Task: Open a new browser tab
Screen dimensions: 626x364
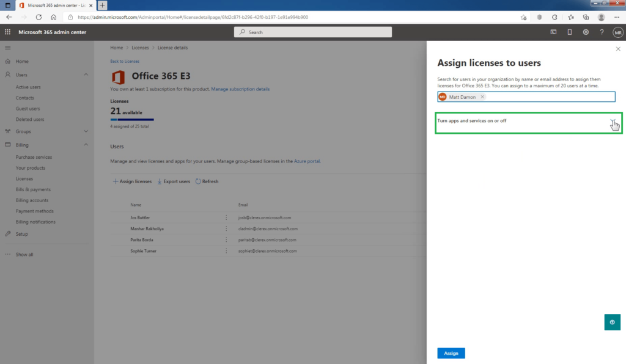Action: click(102, 5)
